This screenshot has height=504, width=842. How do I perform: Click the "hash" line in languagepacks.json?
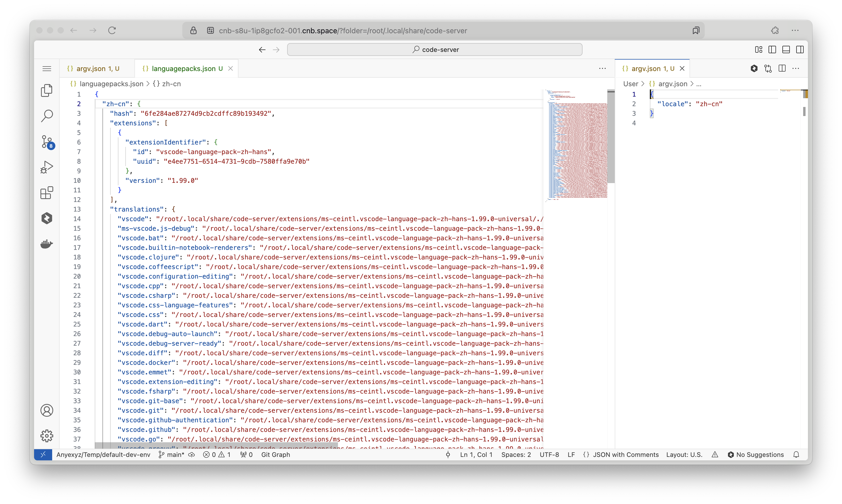click(192, 113)
